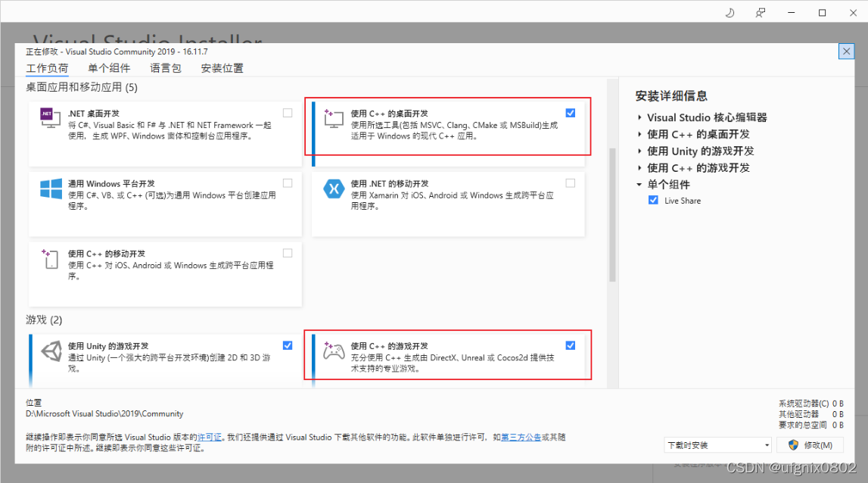This screenshot has width=868, height=483.
Task: Click the 安装详细信息 heading
Action: pyautogui.click(x=671, y=96)
